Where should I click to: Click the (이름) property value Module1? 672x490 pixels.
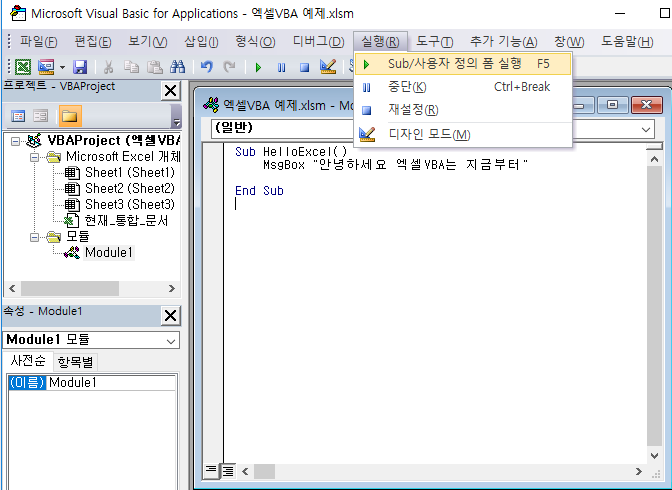(111, 382)
